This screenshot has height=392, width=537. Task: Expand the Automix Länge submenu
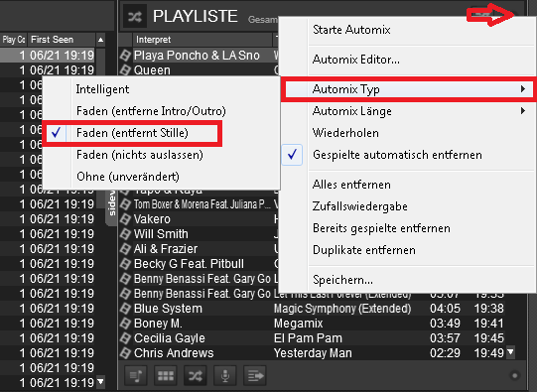coord(408,111)
